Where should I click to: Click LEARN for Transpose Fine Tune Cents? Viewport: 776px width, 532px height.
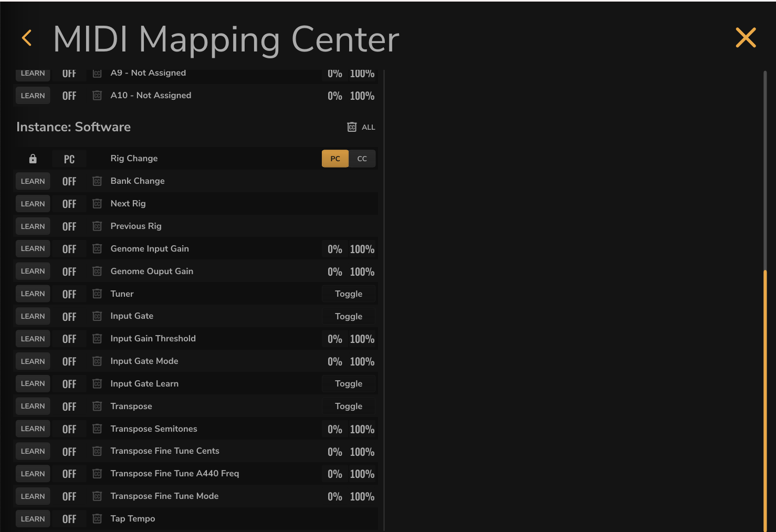pyautogui.click(x=33, y=452)
